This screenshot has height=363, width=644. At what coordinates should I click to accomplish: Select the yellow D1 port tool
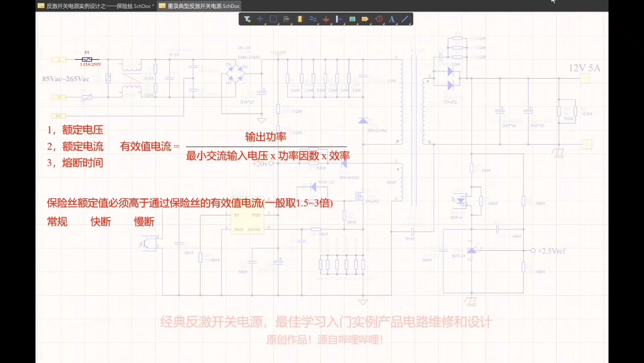(x=365, y=19)
